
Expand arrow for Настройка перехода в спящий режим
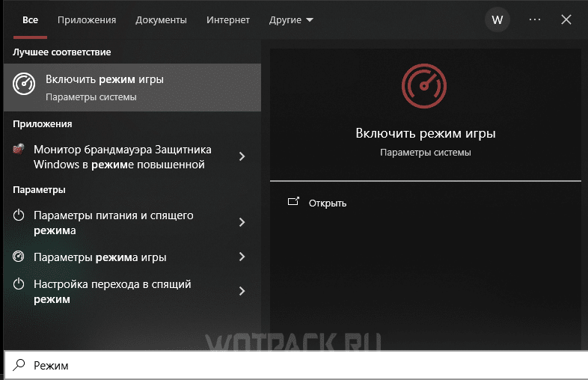pos(242,291)
